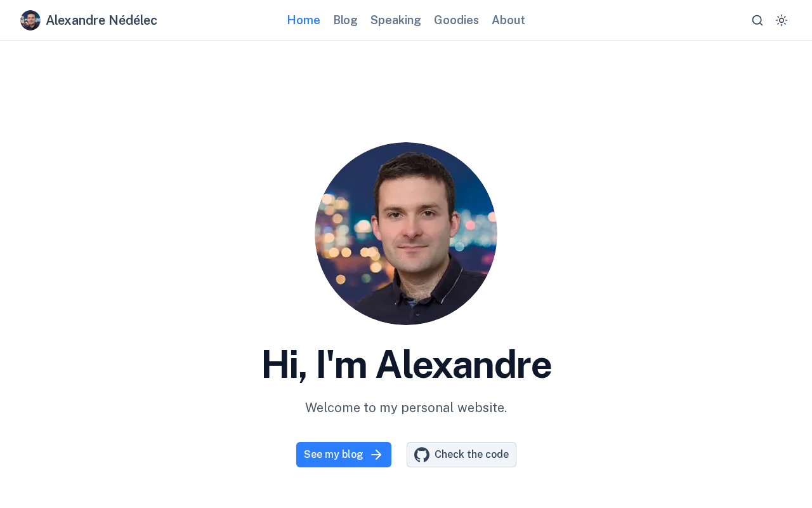
Task: Open the site search magnifier icon
Action: (757, 20)
